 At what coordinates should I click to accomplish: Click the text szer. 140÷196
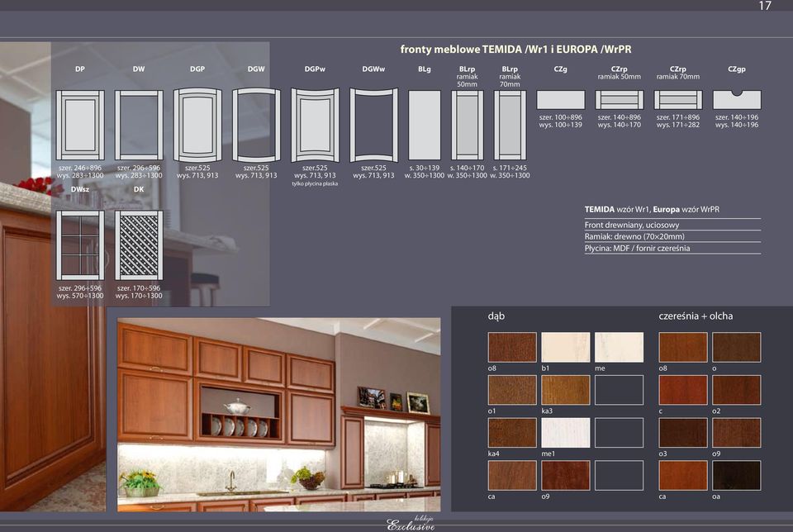736,116
